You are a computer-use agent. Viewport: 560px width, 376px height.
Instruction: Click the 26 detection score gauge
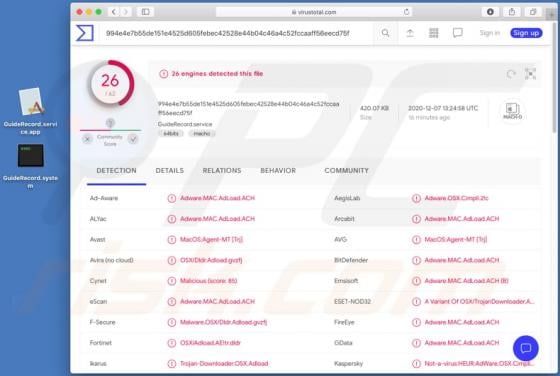111,83
